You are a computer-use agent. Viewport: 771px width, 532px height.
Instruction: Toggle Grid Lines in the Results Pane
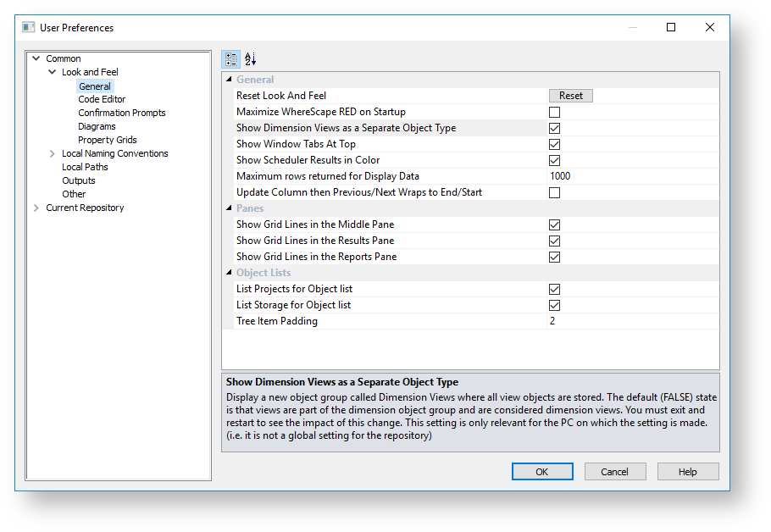pyautogui.click(x=554, y=241)
